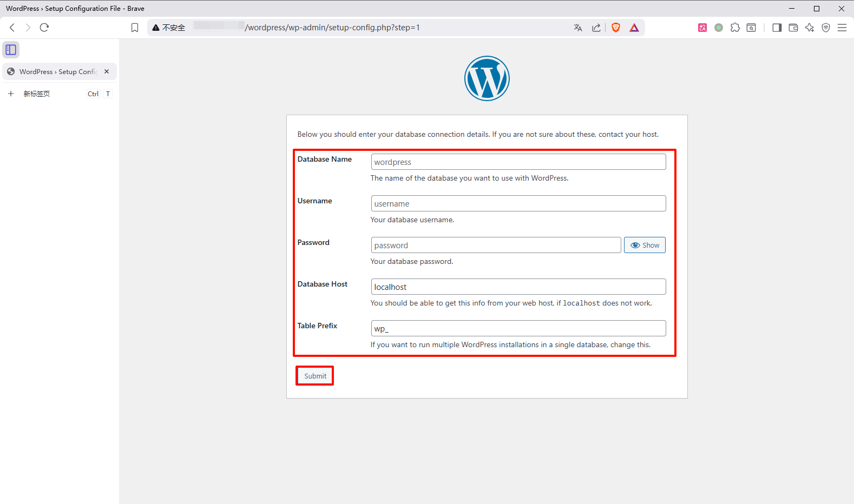Click the localhost web host hint text

[511, 303]
